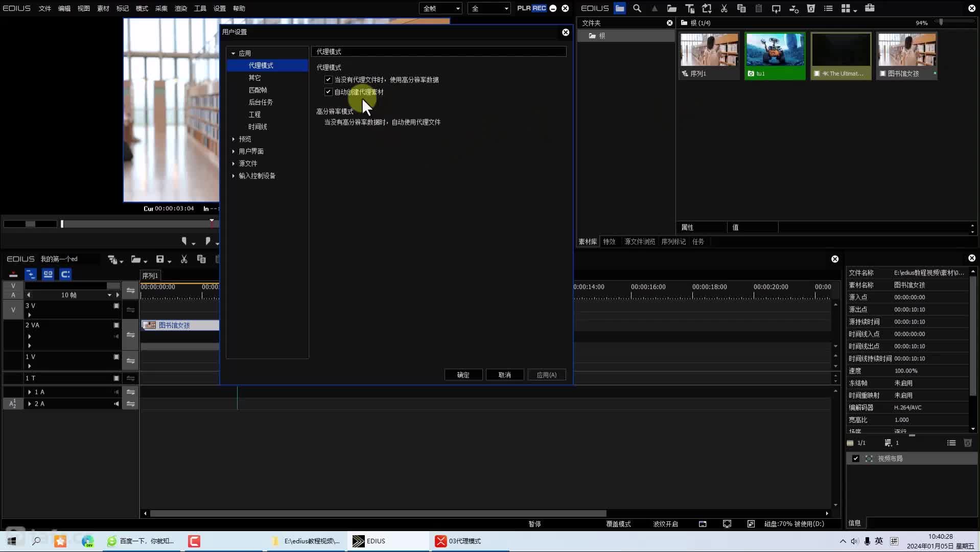Toggle the insert/overwrite mode icon

point(13,274)
